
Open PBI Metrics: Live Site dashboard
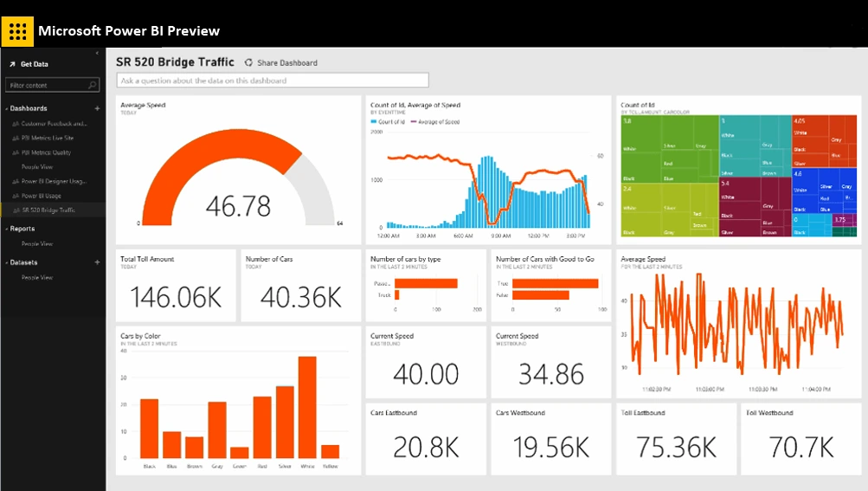tap(47, 138)
